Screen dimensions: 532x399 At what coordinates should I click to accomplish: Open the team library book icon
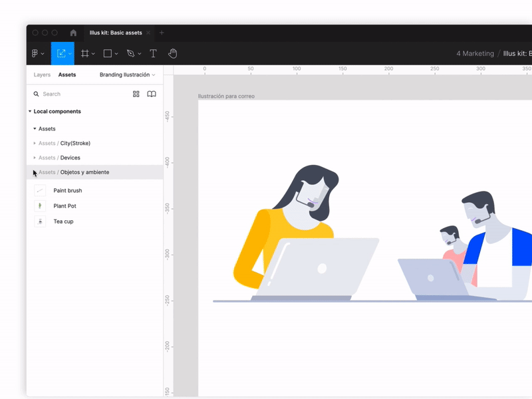click(x=152, y=94)
